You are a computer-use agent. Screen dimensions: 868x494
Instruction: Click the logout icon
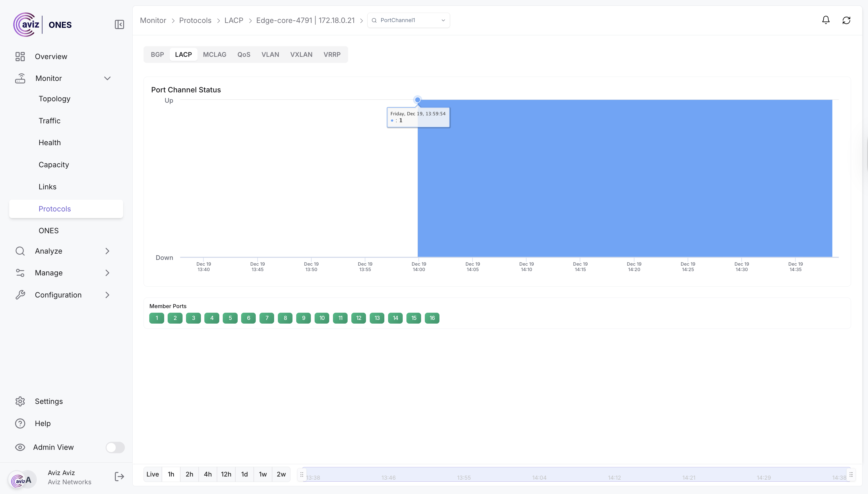(119, 477)
